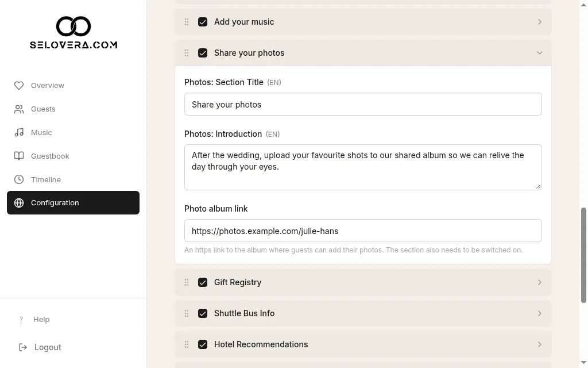The width and height of the screenshot is (588, 368).
Task: Switch to the Timeline page
Action: point(73,179)
